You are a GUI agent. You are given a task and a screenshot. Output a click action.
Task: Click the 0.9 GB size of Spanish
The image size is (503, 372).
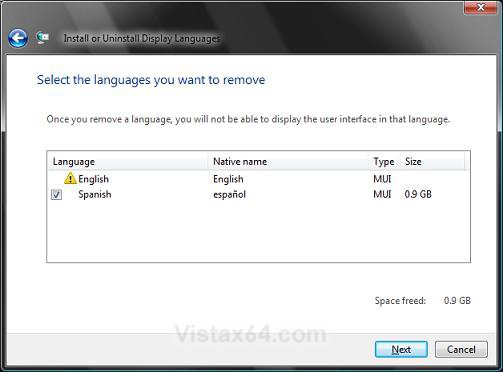(418, 194)
